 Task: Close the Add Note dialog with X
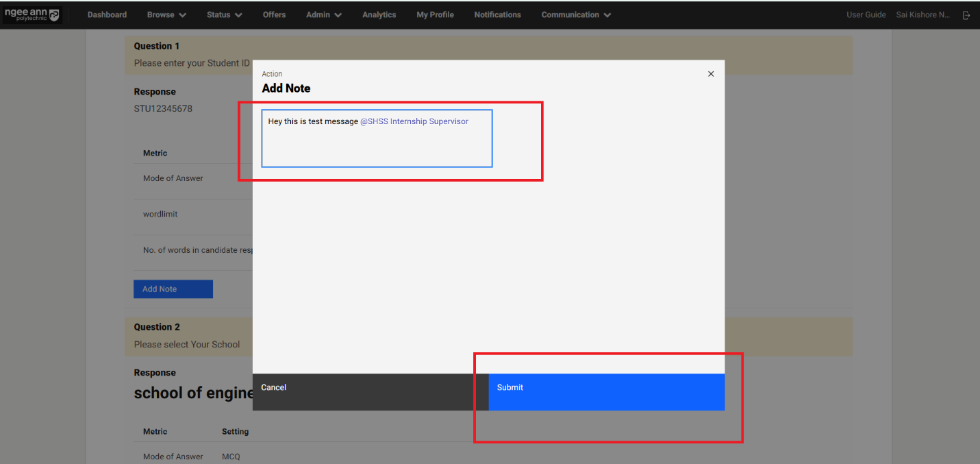[x=711, y=74]
